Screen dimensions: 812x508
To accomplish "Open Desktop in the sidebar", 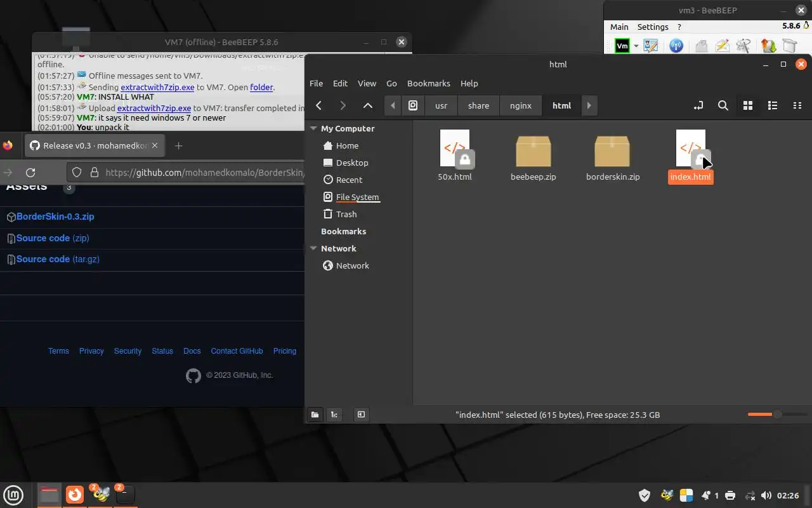I will 352,163.
